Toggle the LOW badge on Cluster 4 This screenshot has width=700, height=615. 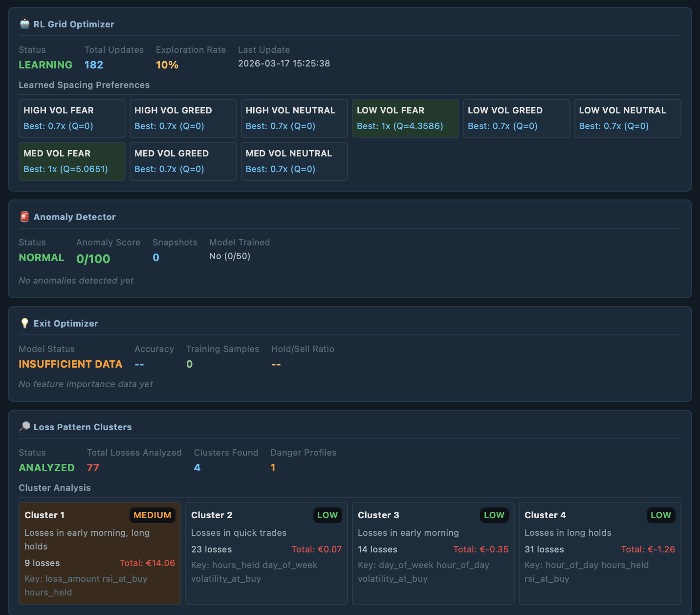(x=661, y=515)
